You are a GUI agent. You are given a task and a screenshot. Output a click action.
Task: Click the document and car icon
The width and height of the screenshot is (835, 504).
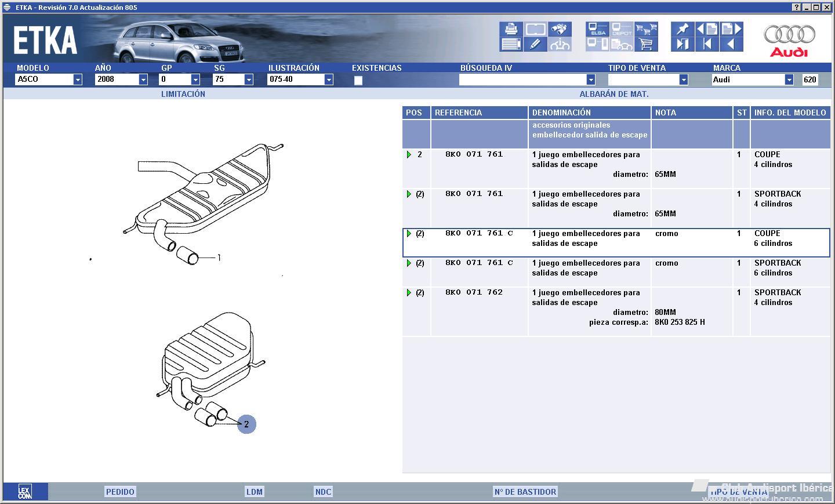[x=622, y=44]
